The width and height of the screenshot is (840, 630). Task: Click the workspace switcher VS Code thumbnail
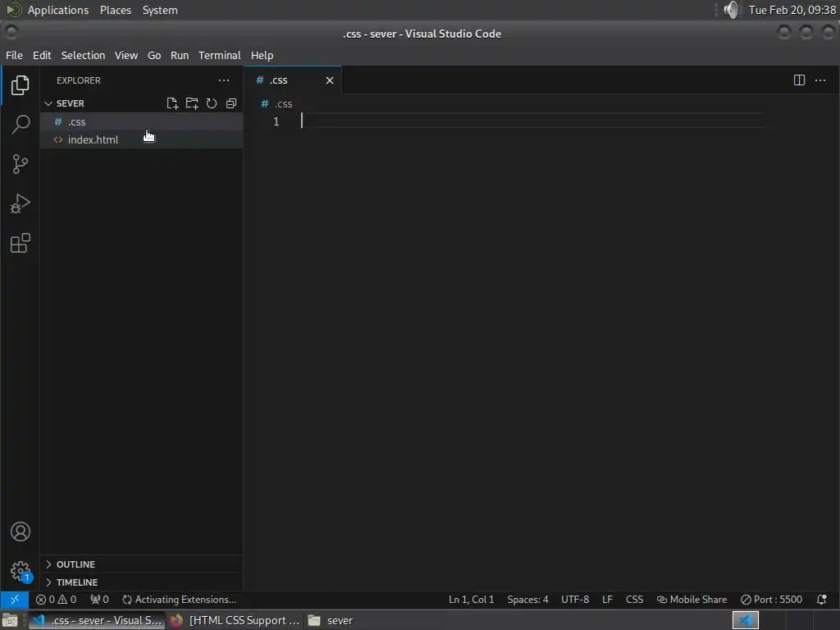coord(745,620)
